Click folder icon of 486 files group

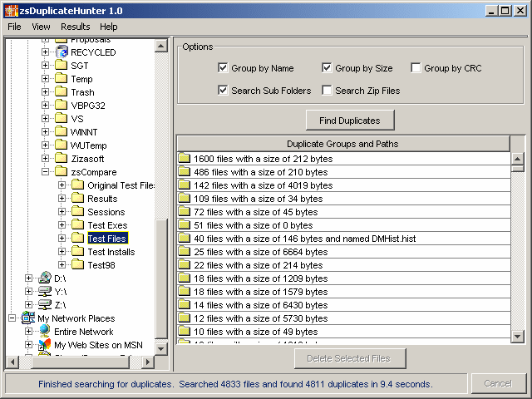point(185,171)
